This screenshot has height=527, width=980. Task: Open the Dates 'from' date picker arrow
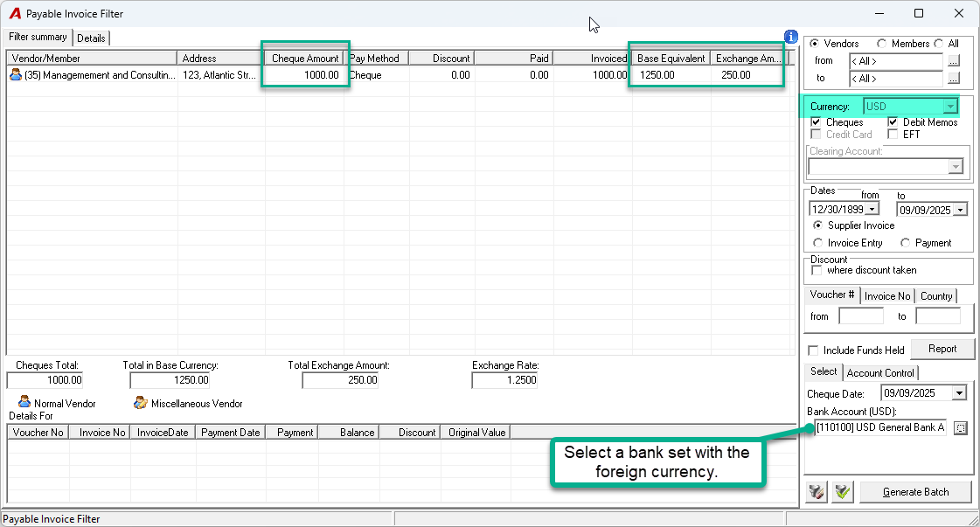pyautogui.click(x=872, y=210)
